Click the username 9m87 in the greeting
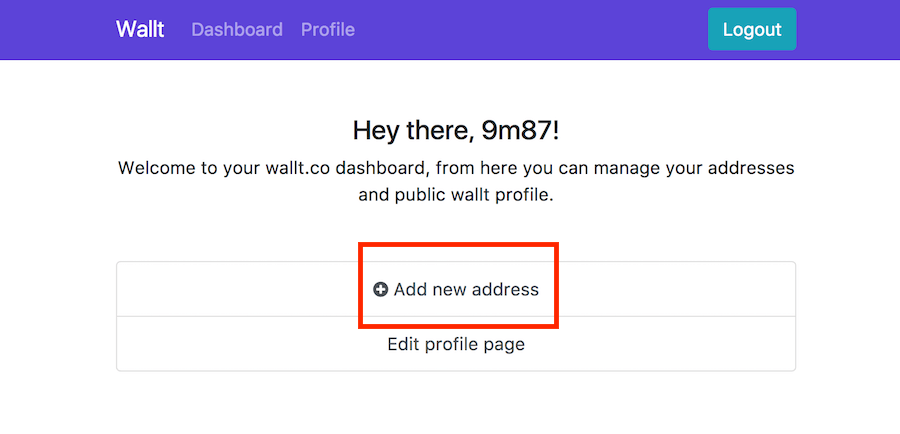 526,130
